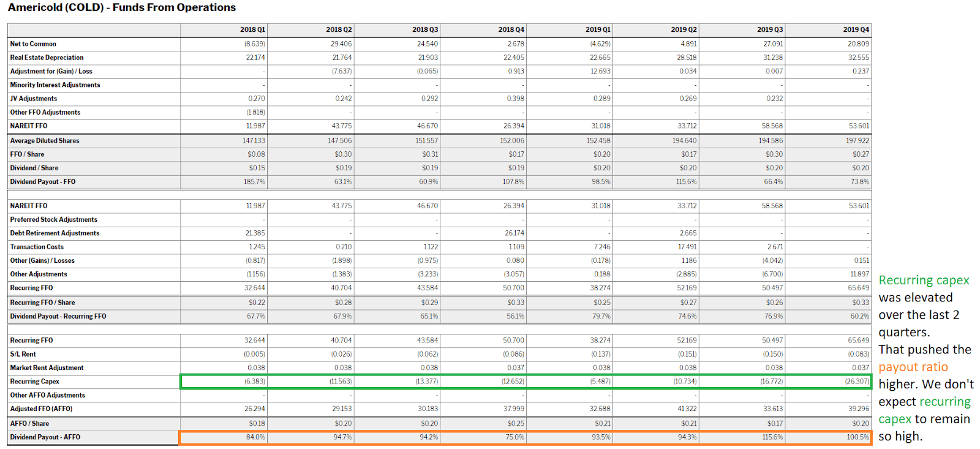Click the 'Dividend Payout - Recurring FFO' row label
980x449 pixels.
[58, 316]
